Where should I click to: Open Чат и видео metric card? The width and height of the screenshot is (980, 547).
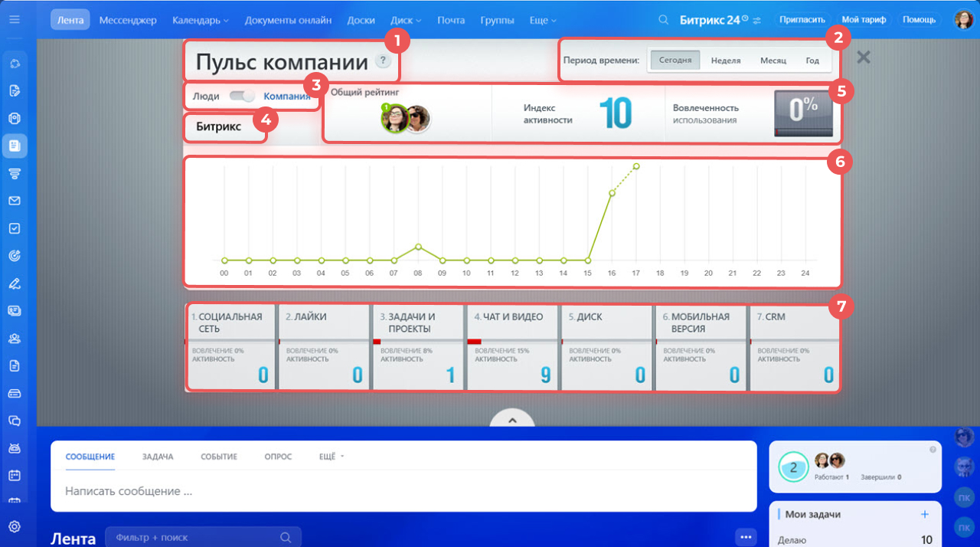pyautogui.click(x=513, y=349)
